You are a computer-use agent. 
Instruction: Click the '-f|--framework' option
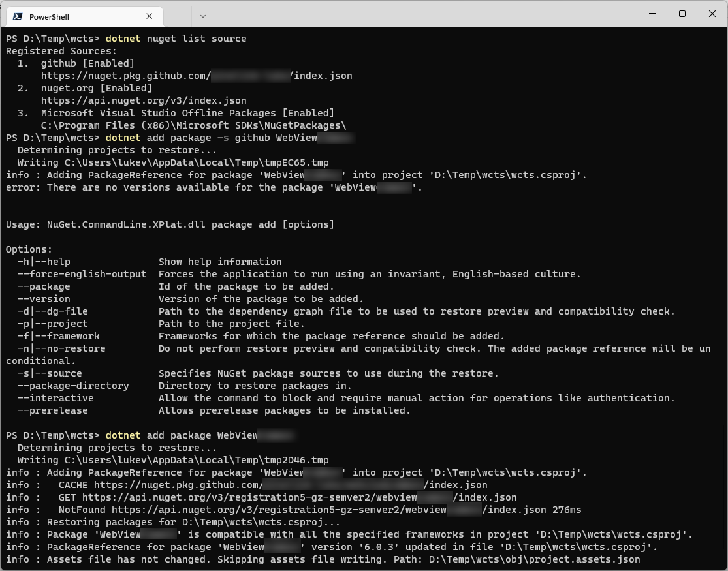[x=59, y=336]
